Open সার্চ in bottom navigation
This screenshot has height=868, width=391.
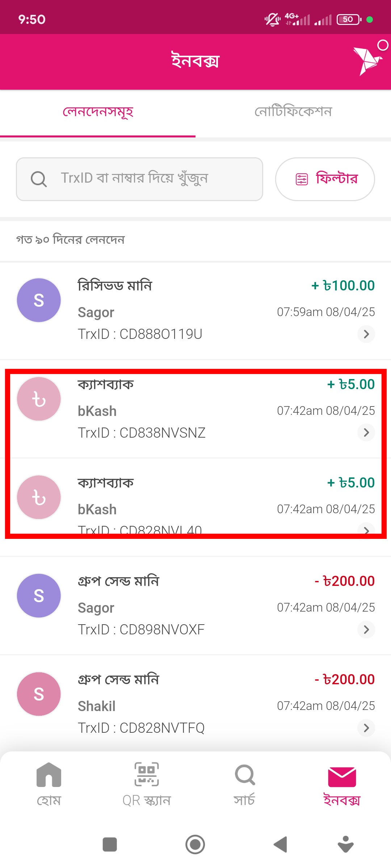click(244, 785)
